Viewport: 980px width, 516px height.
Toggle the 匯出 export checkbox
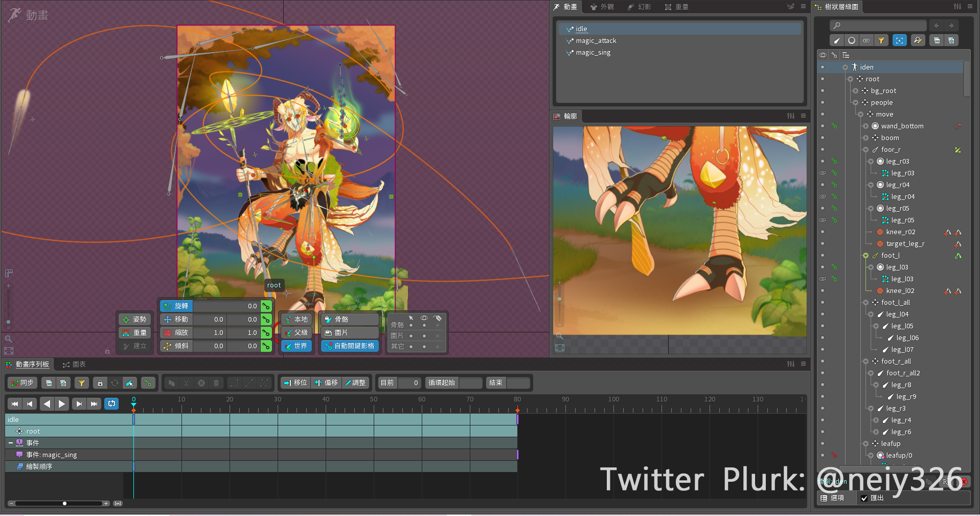click(864, 498)
